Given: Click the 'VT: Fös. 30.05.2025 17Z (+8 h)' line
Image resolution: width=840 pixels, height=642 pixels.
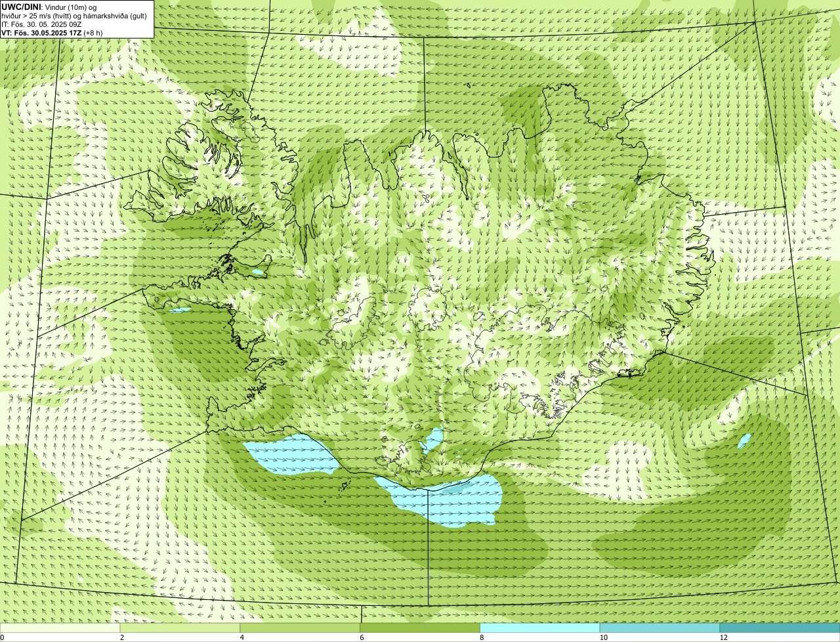Looking at the screenshot, I should (52, 33).
